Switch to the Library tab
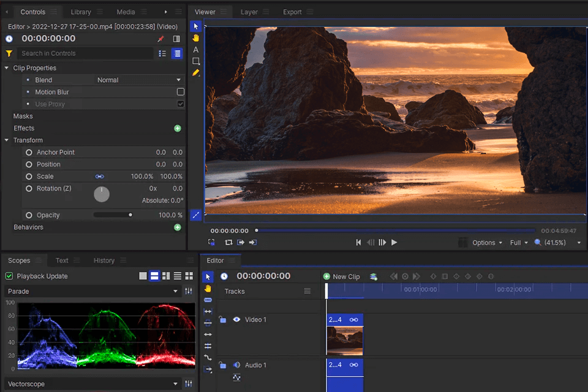 click(81, 12)
